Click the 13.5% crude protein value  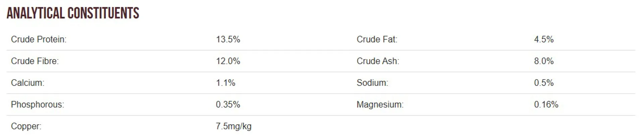[x=228, y=39]
